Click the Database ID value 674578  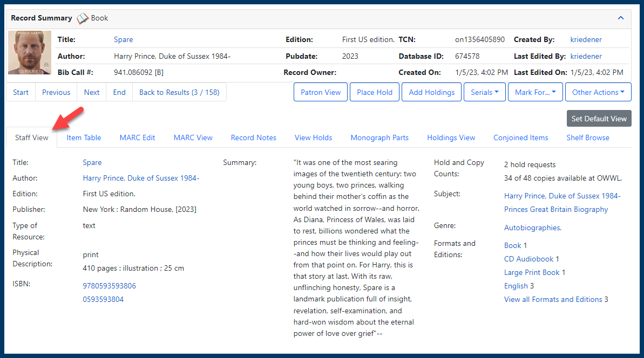(x=467, y=56)
